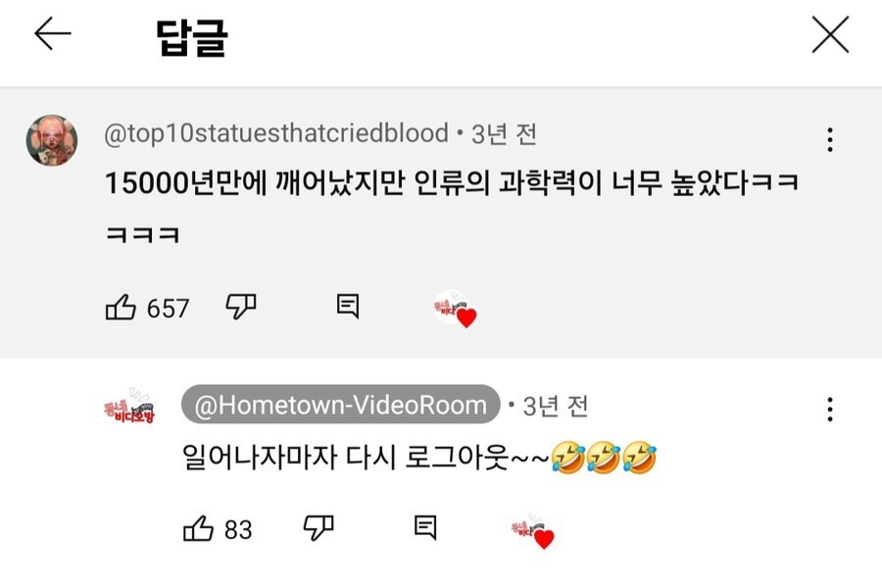Viewport: 882px width, 588px height.
Task: Close the replies panel with the X icon
Action: (x=830, y=34)
